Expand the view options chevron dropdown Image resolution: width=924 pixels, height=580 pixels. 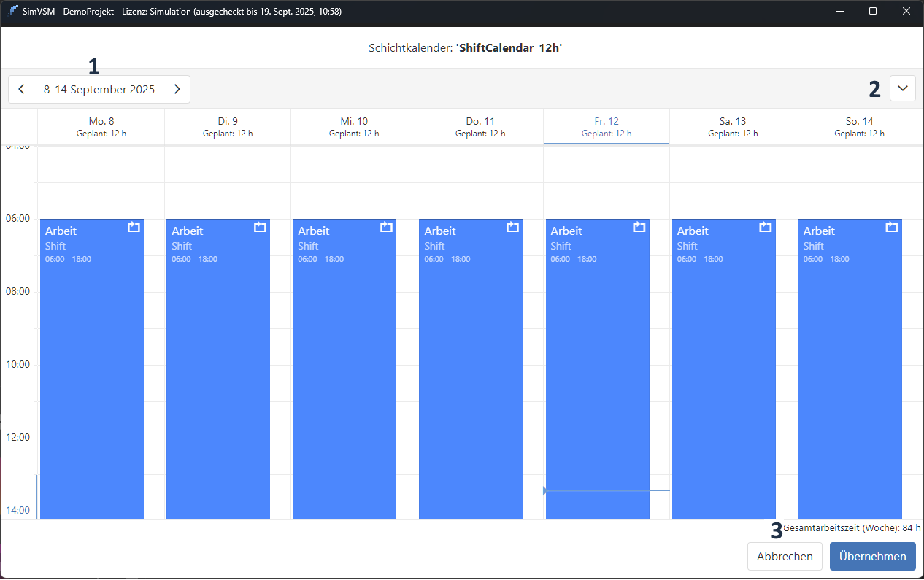(x=902, y=89)
